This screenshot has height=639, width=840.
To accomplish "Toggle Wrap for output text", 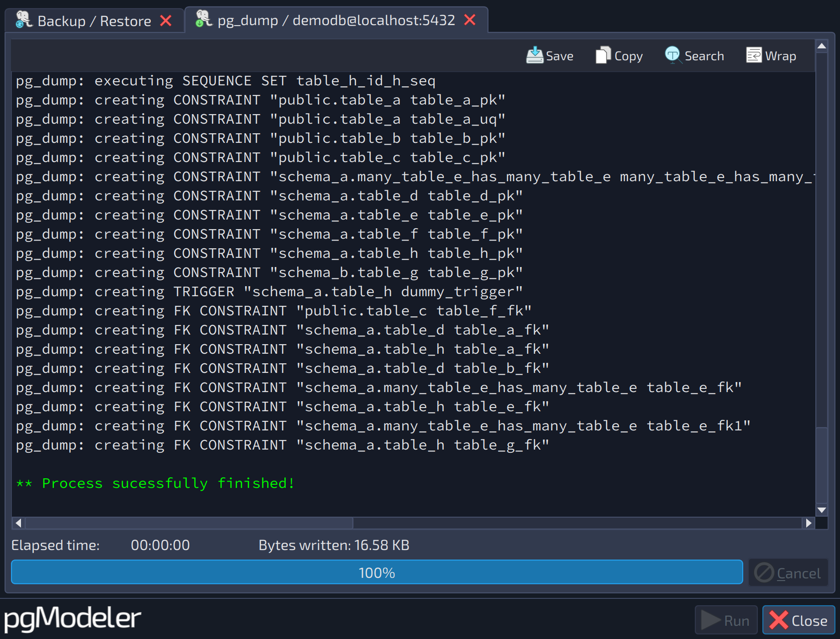I will tap(771, 56).
